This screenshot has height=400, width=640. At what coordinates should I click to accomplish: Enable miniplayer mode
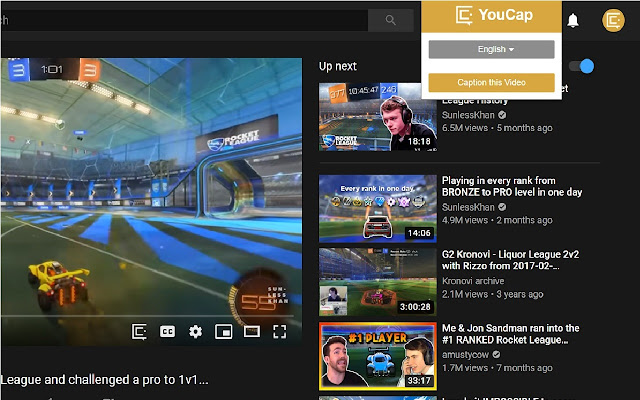pos(224,331)
